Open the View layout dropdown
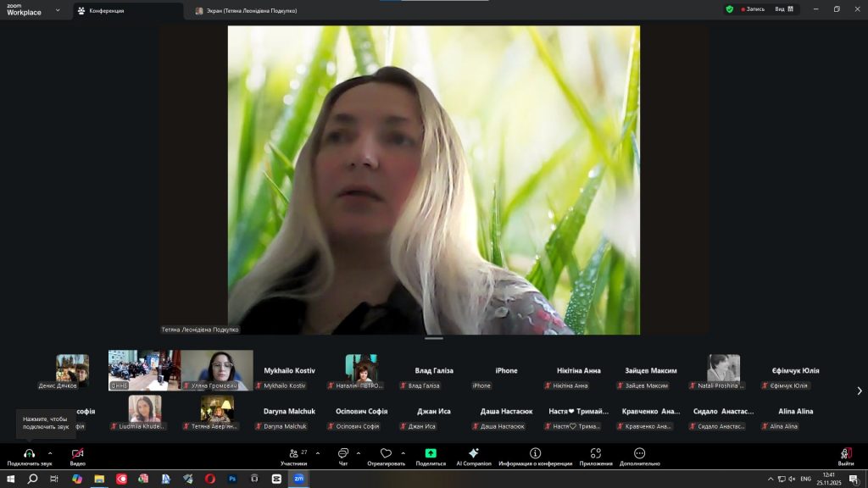This screenshot has width=868, height=488. pyautogui.click(x=784, y=9)
